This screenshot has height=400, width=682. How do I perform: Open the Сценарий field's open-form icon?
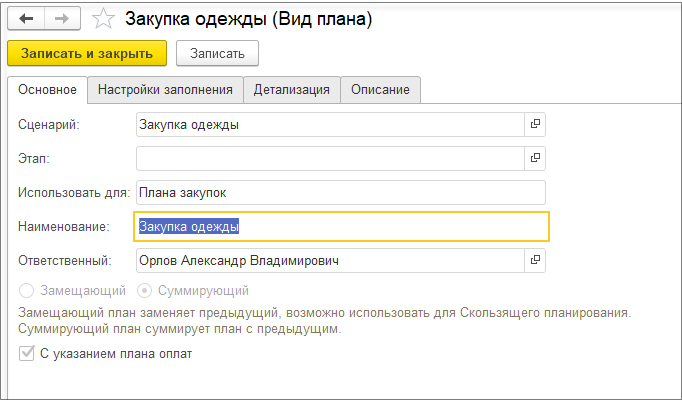click(x=535, y=124)
